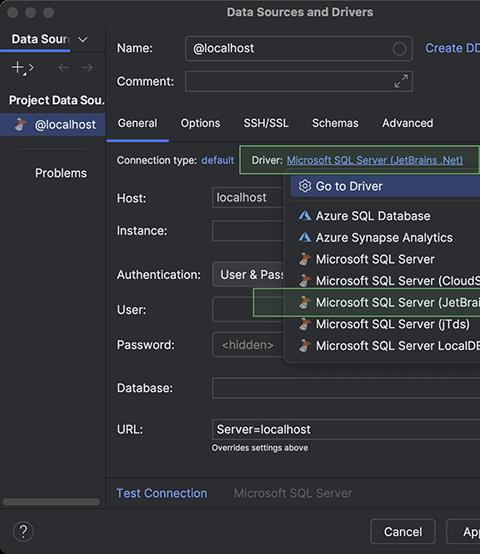Navigate back with left arrow icon
480x554 pixels.
tap(64, 67)
